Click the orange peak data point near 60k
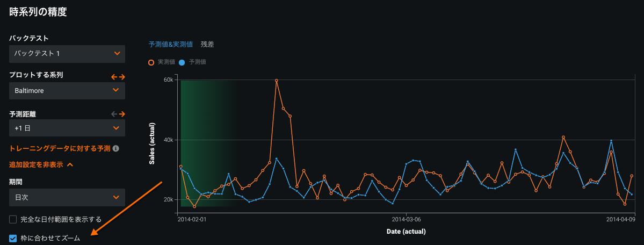This screenshot has height=245, width=644. [277, 81]
